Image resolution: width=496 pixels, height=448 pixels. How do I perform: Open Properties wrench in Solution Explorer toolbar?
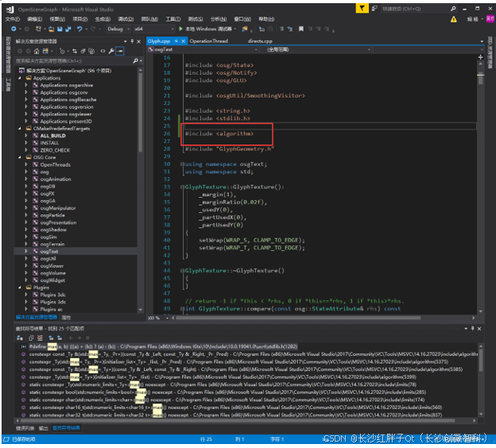point(113,51)
